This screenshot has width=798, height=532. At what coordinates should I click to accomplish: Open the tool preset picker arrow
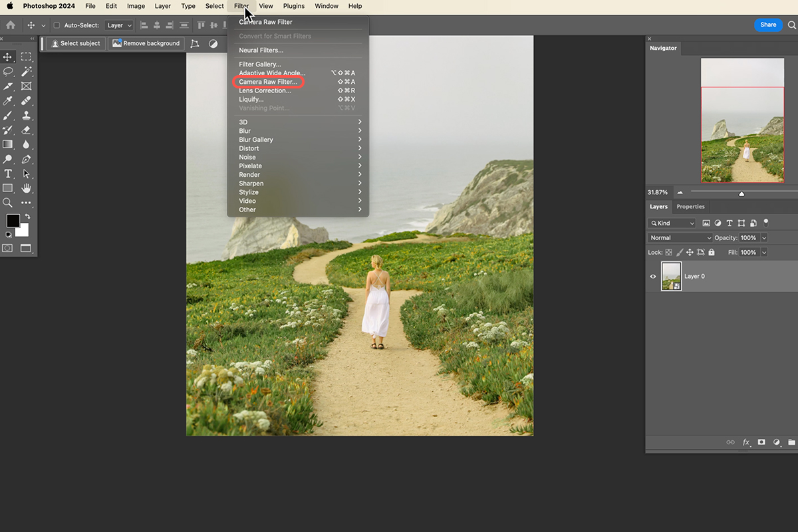pos(43,25)
